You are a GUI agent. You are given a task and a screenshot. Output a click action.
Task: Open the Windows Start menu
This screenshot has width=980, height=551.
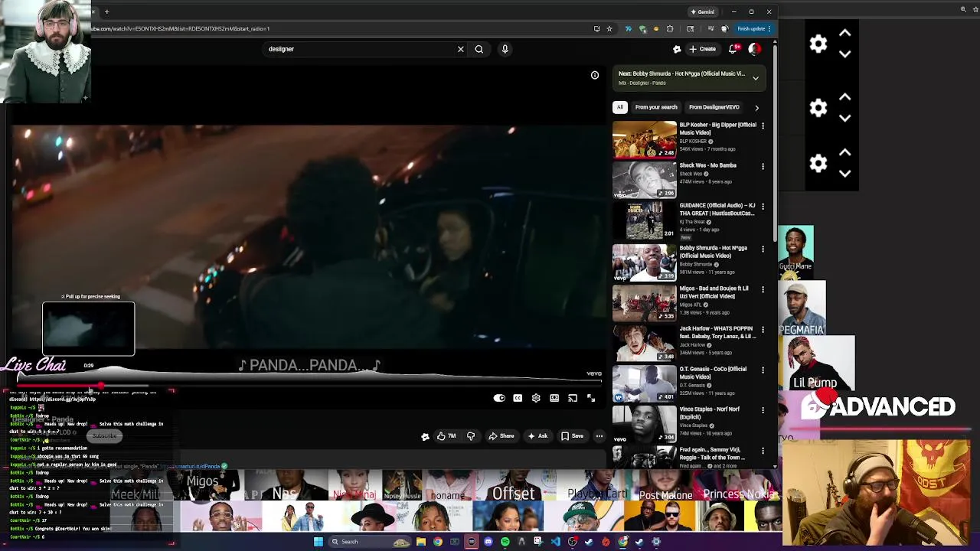[318, 542]
